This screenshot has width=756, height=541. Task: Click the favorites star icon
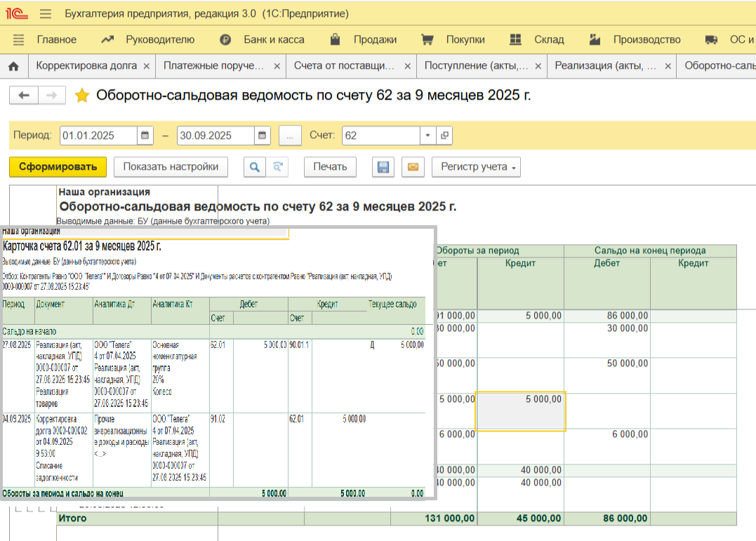(82, 95)
